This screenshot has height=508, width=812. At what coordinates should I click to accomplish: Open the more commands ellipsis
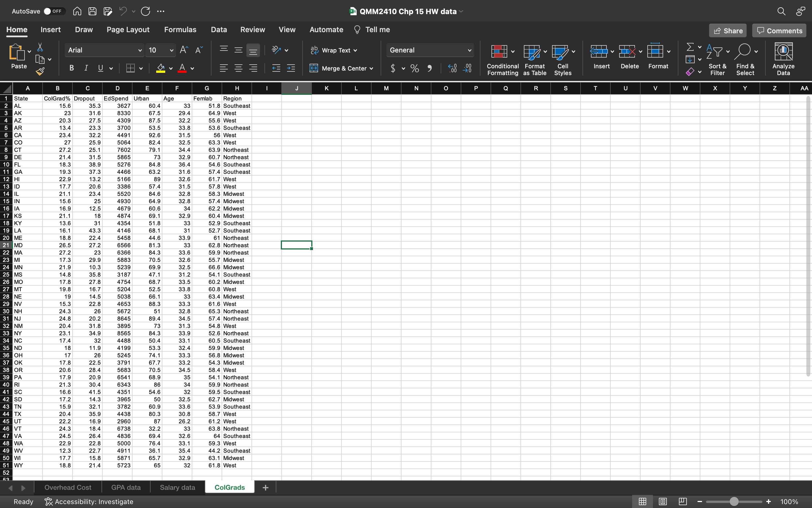(x=161, y=11)
